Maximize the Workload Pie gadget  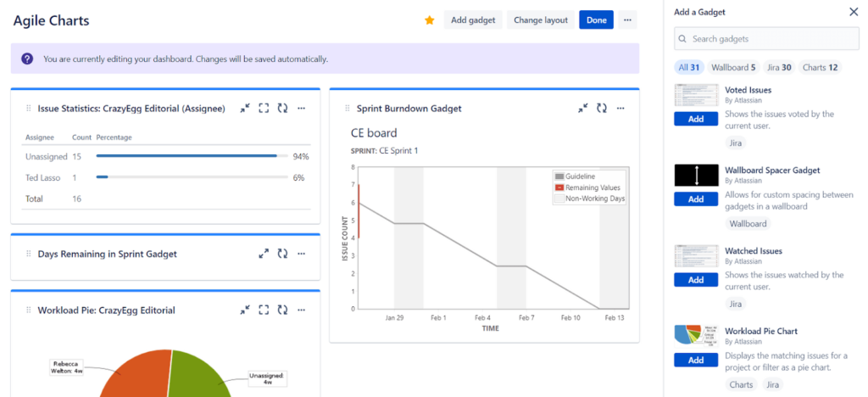pos(264,310)
